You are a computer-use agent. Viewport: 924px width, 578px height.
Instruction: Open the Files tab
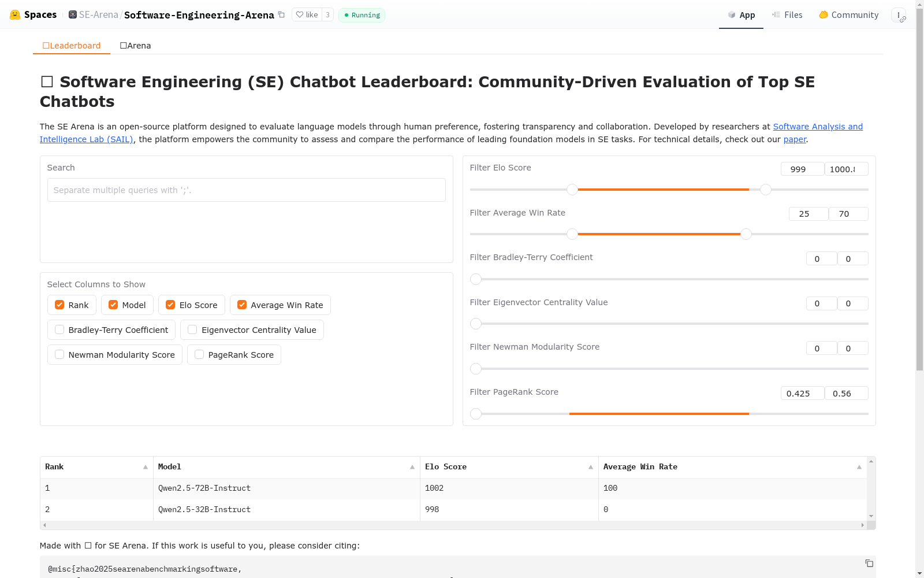787,15
